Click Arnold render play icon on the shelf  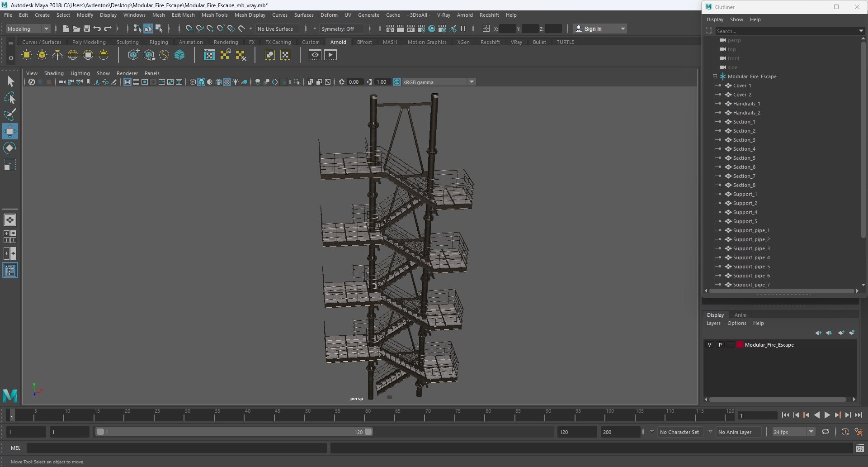click(330, 55)
